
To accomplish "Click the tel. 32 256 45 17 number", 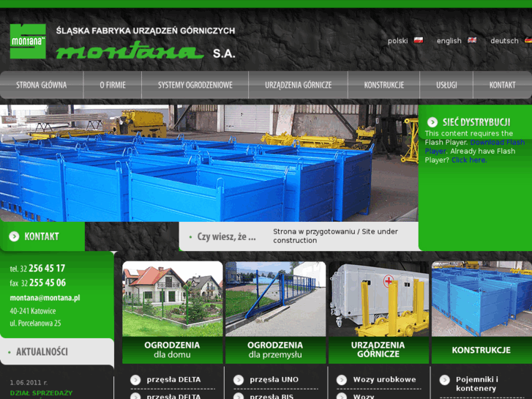I will [37, 268].
